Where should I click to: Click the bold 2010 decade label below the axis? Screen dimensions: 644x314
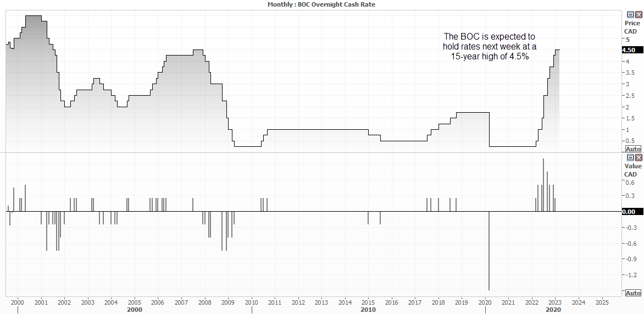tap(368, 310)
